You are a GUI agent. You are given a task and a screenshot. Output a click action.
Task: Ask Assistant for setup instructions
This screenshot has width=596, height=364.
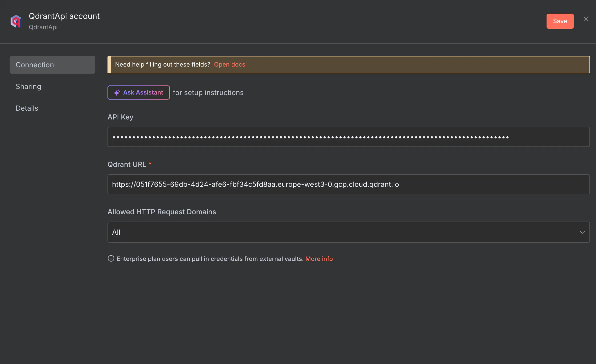(x=139, y=93)
